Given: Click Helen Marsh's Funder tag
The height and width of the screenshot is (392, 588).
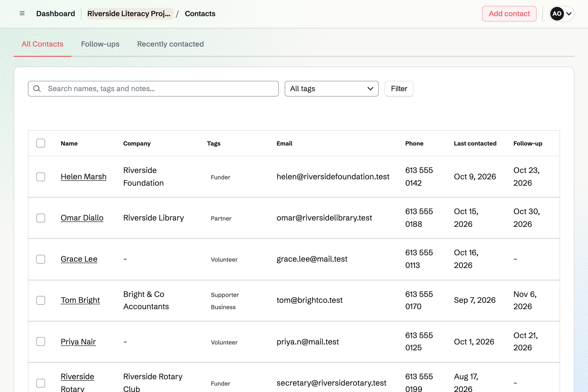Looking at the screenshot, I should pyautogui.click(x=220, y=177).
